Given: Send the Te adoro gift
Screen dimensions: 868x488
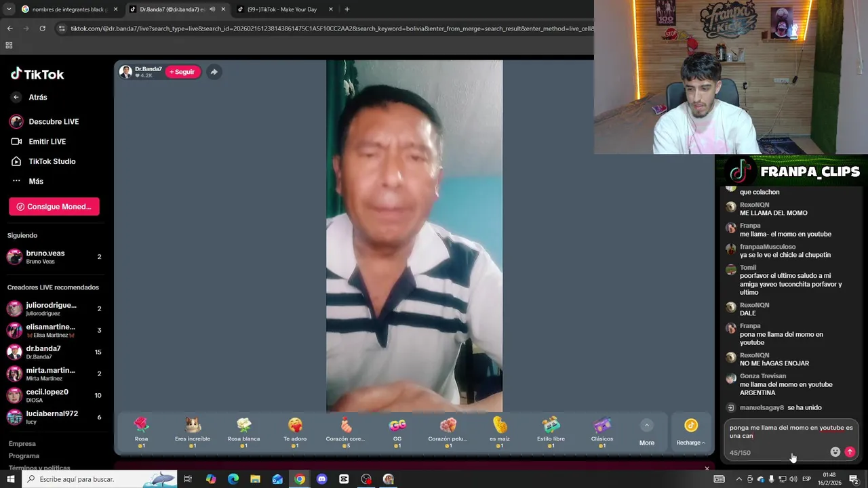Looking at the screenshot, I should tap(295, 432).
